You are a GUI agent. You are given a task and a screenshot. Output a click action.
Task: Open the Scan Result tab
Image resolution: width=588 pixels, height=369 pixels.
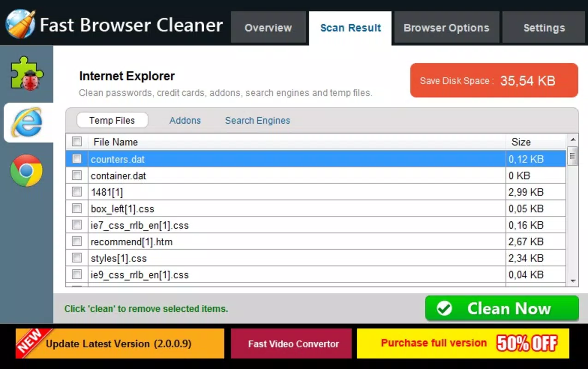coord(350,28)
